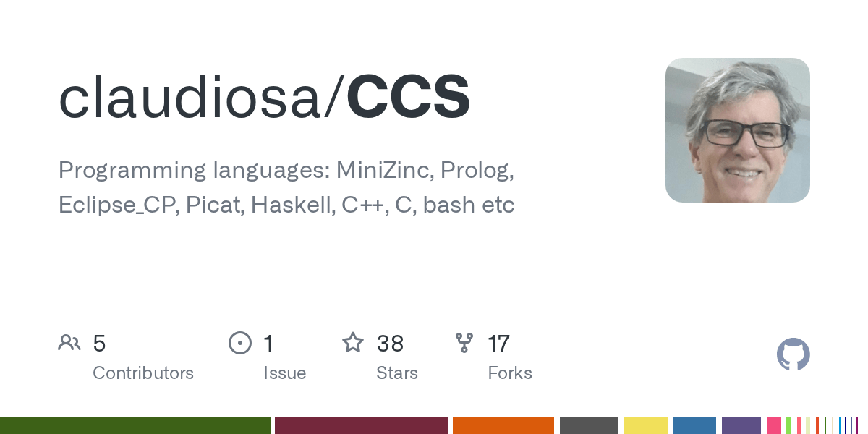This screenshot has width=868, height=434.
Task: Click the green language bar segment
Action: tap(135, 425)
